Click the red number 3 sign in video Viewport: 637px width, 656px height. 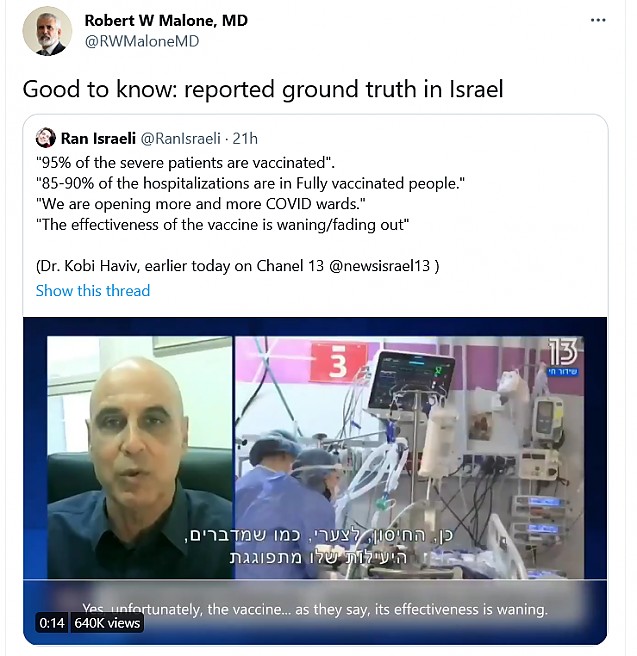(x=338, y=363)
